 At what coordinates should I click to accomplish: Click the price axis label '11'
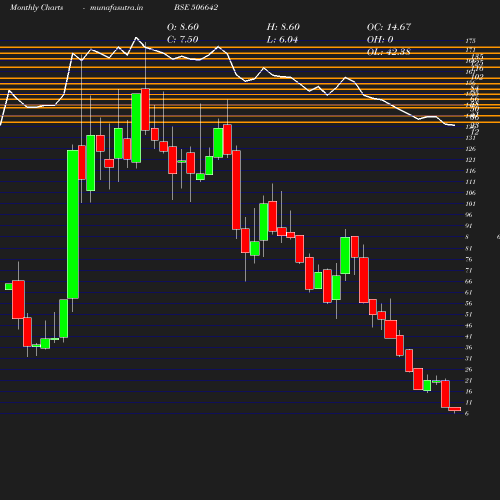click(x=469, y=402)
